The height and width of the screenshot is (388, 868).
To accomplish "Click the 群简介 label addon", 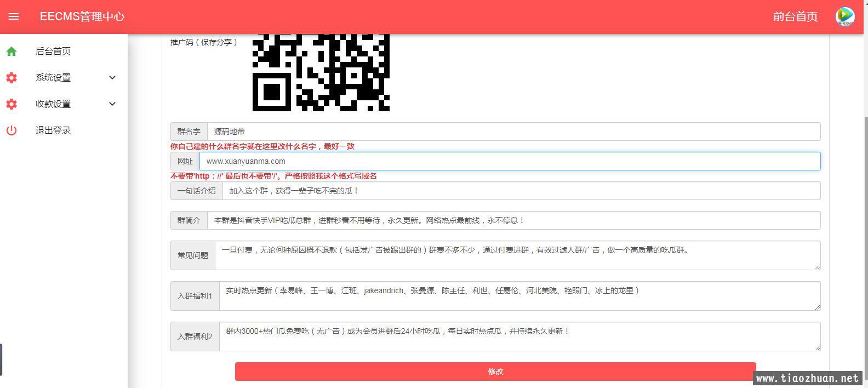I will point(189,220).
